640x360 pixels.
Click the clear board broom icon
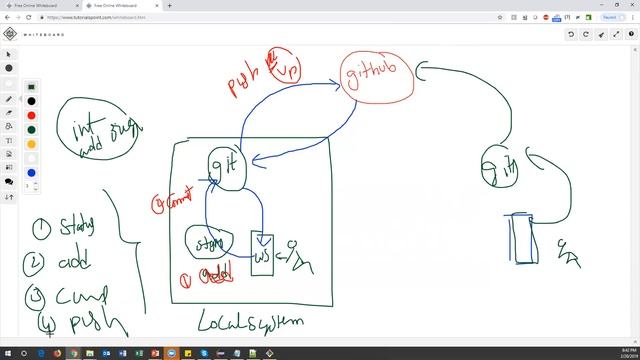(x=601, y=35)
